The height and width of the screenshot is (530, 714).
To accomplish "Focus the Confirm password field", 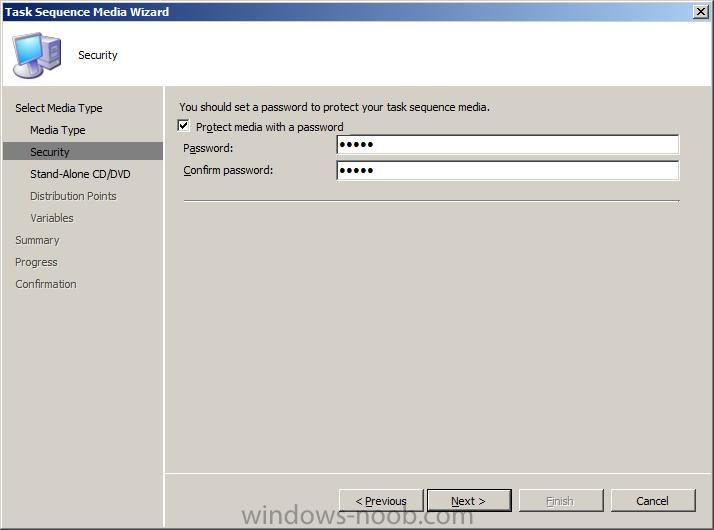I will pyautogui.click(x=508, y=170).
